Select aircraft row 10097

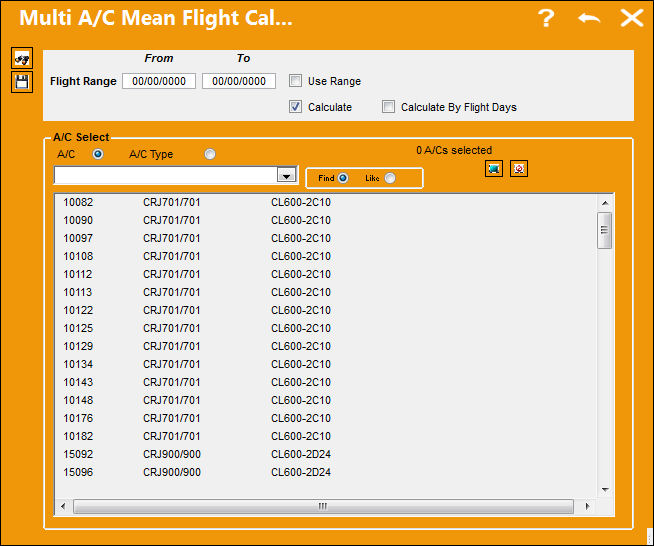(x=325, y=238)
